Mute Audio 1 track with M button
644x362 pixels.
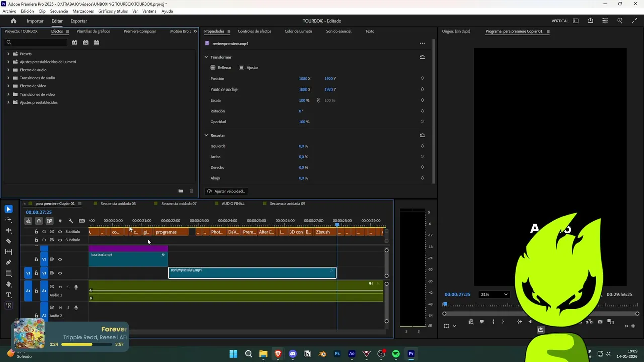tap(60, 287)
